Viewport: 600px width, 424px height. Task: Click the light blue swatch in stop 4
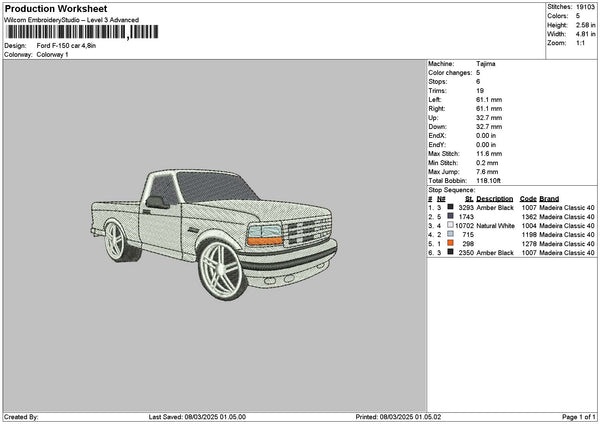(x=451, y=234)
